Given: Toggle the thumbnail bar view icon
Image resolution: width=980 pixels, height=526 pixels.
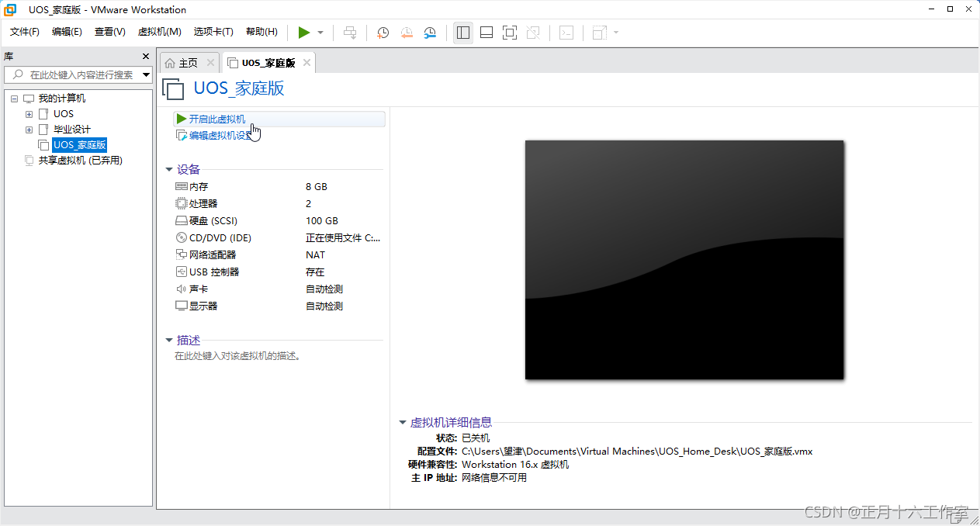Looking at the screenshot, I should 487,33.
